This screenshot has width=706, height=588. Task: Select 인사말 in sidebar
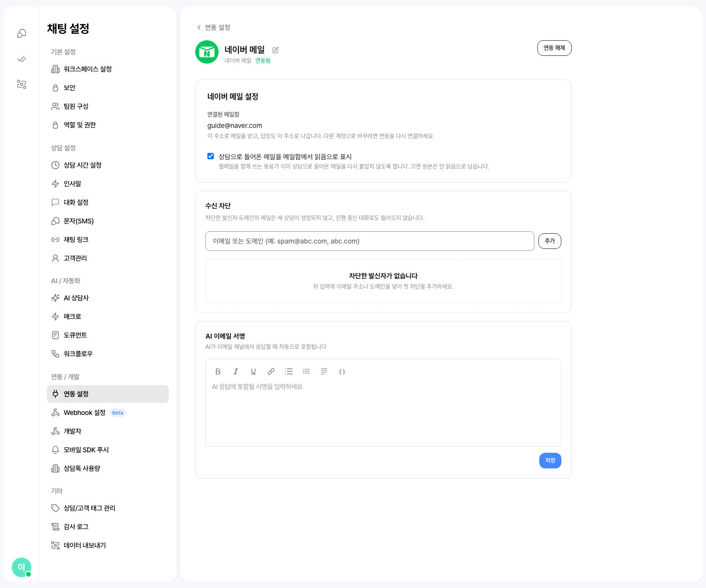coord(108,184)
